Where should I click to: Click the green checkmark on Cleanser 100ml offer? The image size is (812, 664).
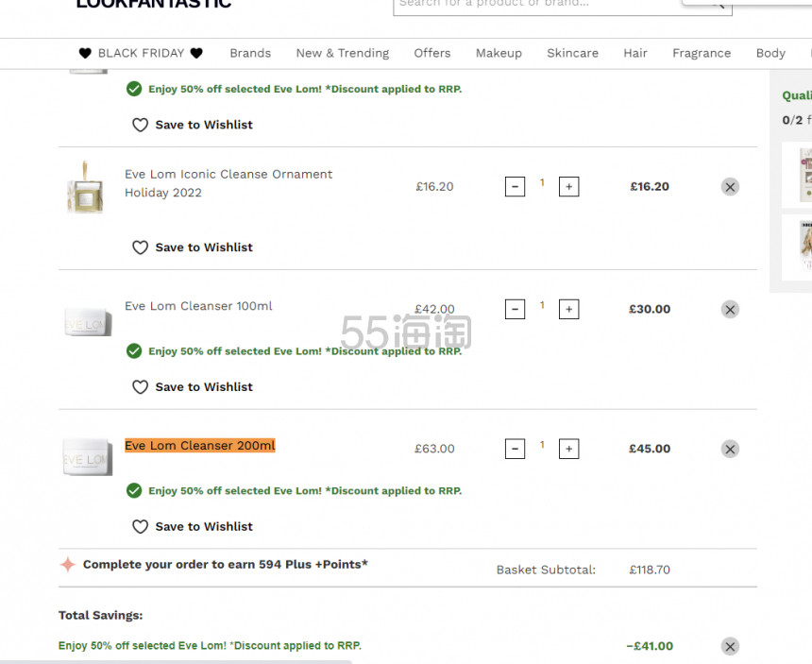point(134,351)
